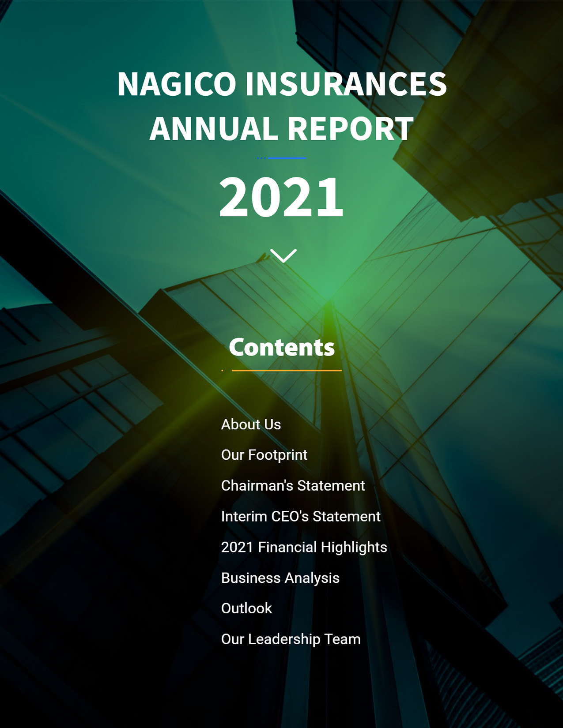563x728 pixels.
Task: Click the orange underline beneath Contents
Action: coord(287,371)
